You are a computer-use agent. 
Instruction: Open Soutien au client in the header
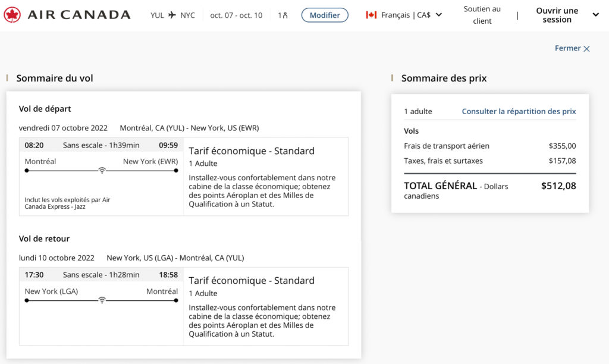pos(482,15)
